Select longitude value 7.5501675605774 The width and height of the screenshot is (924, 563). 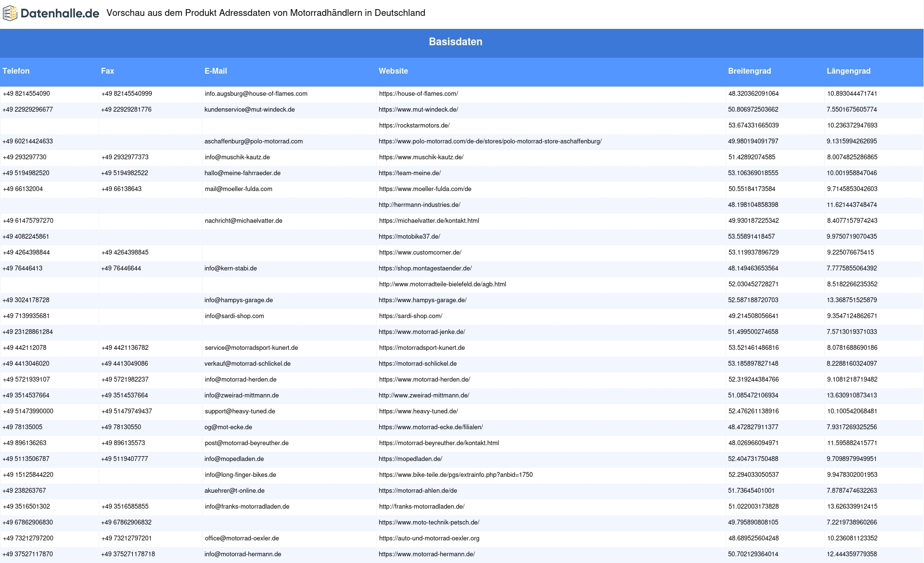click(x=852, y=110)
